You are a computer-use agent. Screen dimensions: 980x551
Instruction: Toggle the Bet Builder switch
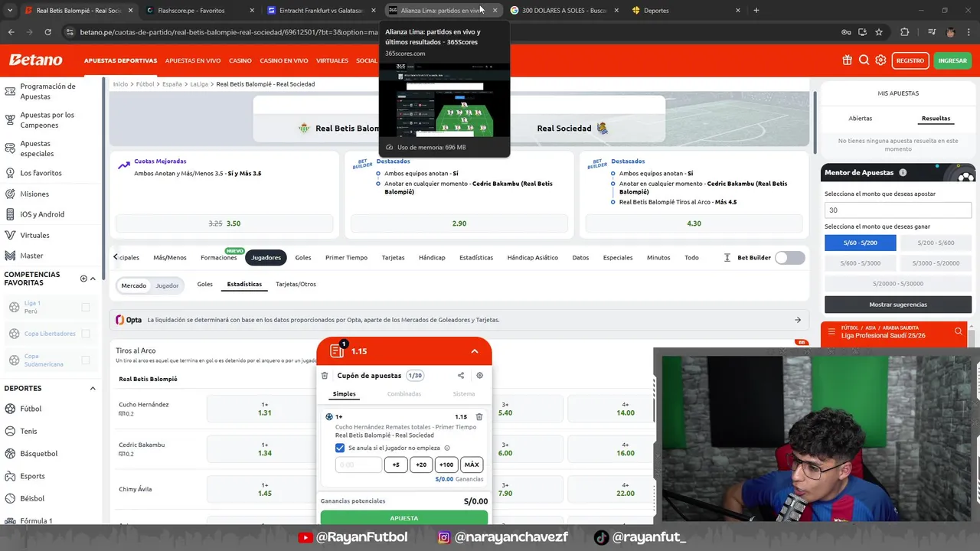[789, 258]
